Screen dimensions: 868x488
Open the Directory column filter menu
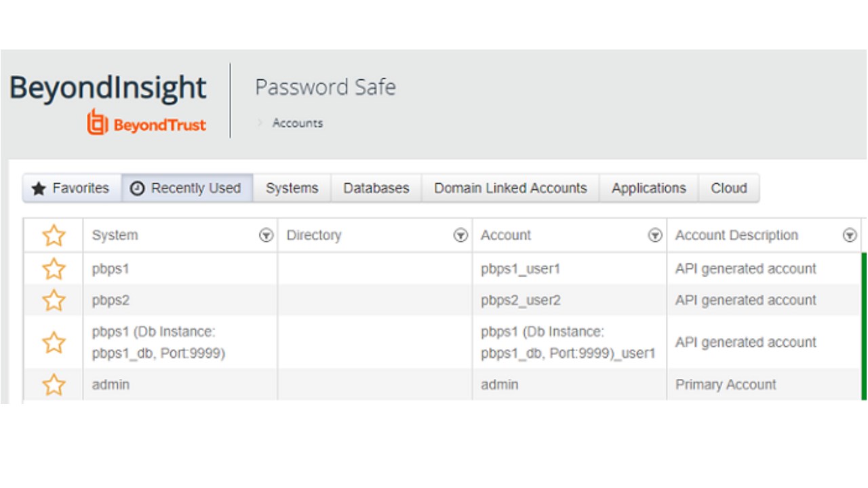(x=460, y=236)
